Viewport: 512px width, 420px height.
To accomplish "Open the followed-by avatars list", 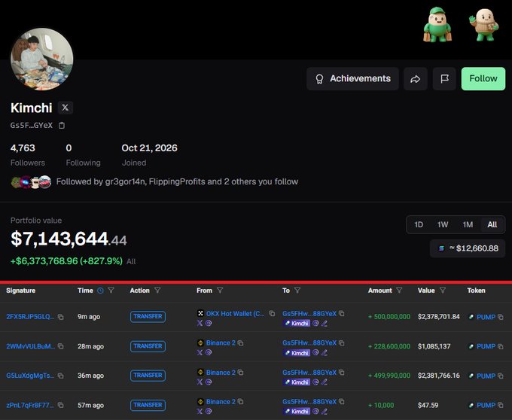I will pos(31,182).
